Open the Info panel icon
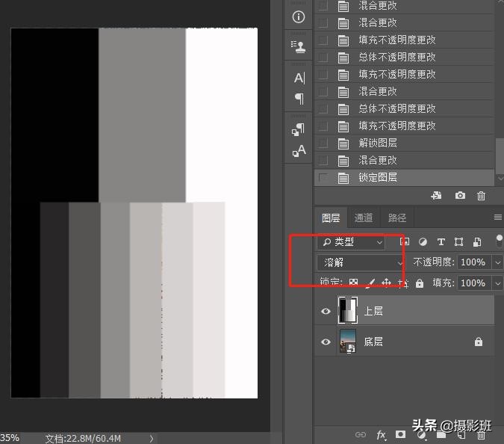The height and width of the screenshot is (444, 504). [299, 16]
